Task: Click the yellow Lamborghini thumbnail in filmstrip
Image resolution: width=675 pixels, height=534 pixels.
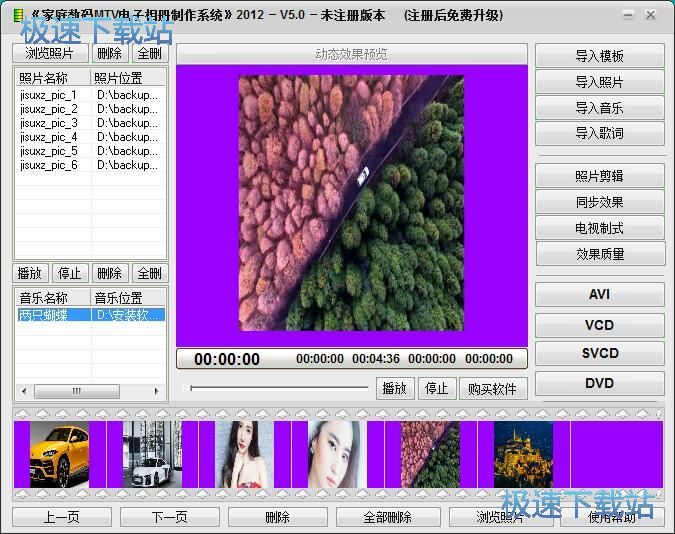Action: click(x=59, y=454)
